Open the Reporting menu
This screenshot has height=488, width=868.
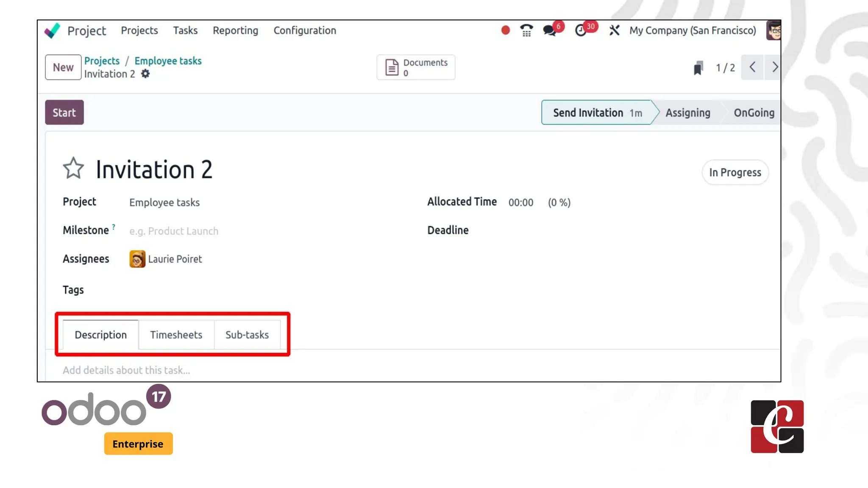[235, 30]
